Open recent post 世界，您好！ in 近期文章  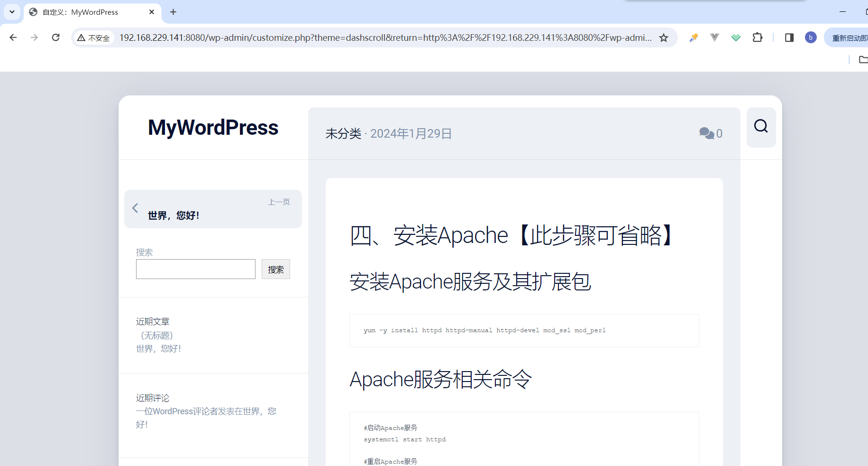[x=158, y=349]
